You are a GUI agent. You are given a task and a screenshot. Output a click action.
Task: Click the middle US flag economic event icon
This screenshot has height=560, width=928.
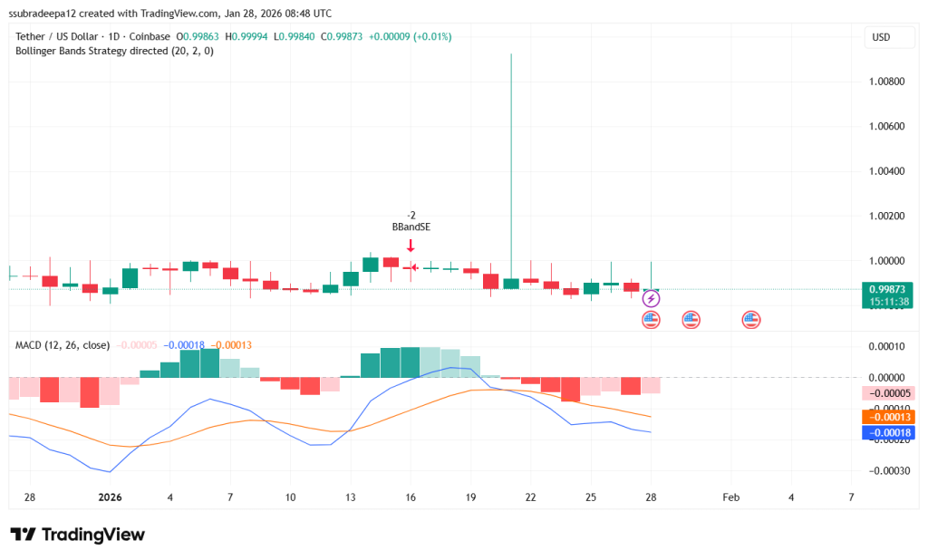point(691,319)
